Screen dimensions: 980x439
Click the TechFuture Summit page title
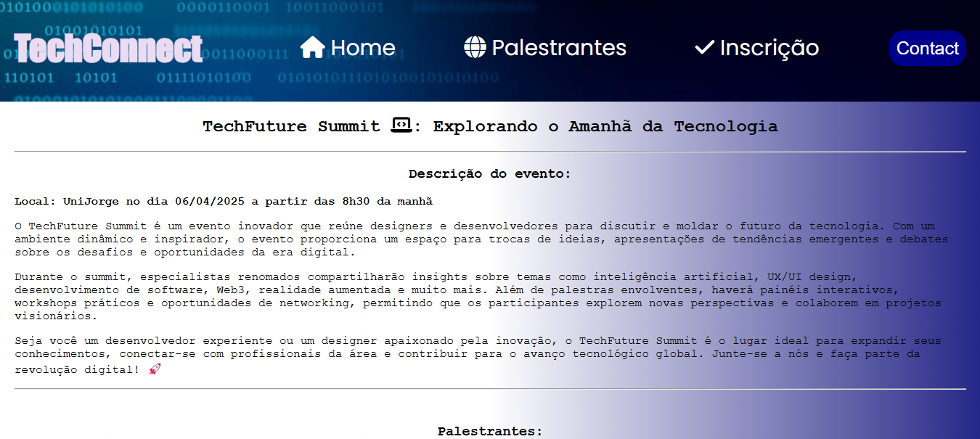click(x=490, y=126)
